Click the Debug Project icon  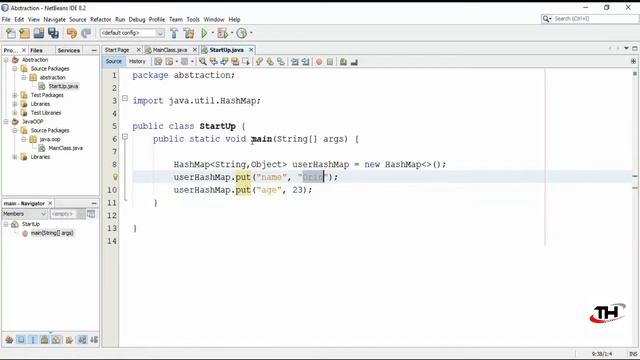click(222, 33)
